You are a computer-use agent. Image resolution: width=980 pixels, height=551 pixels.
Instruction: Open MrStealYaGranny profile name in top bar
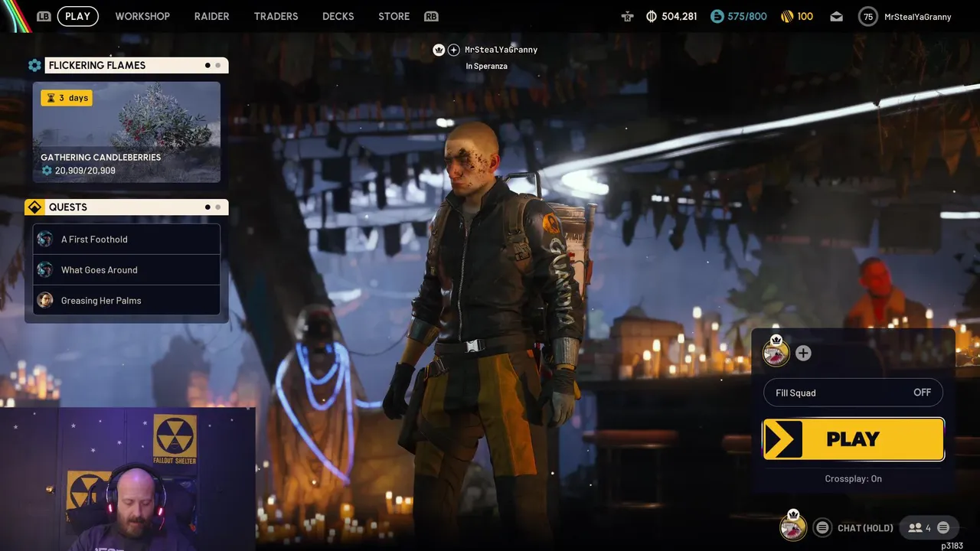click(917, 17)
